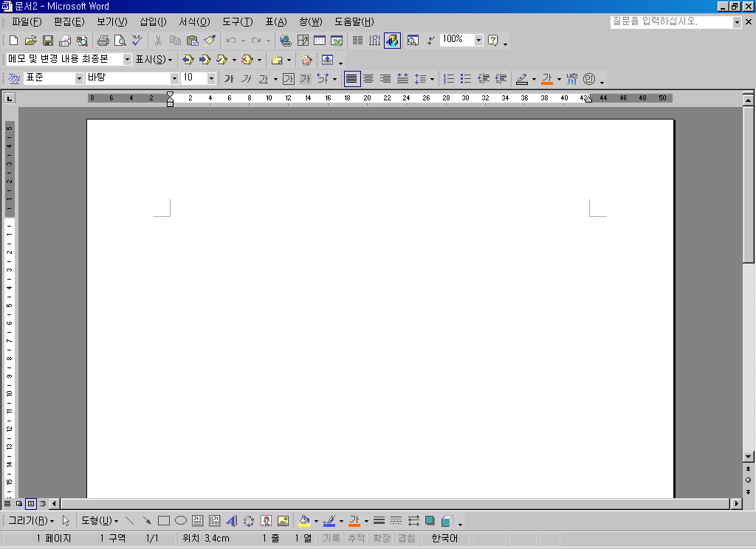Click the 확장 status bar indicator
756x549 pixels.
coord(382,539)
